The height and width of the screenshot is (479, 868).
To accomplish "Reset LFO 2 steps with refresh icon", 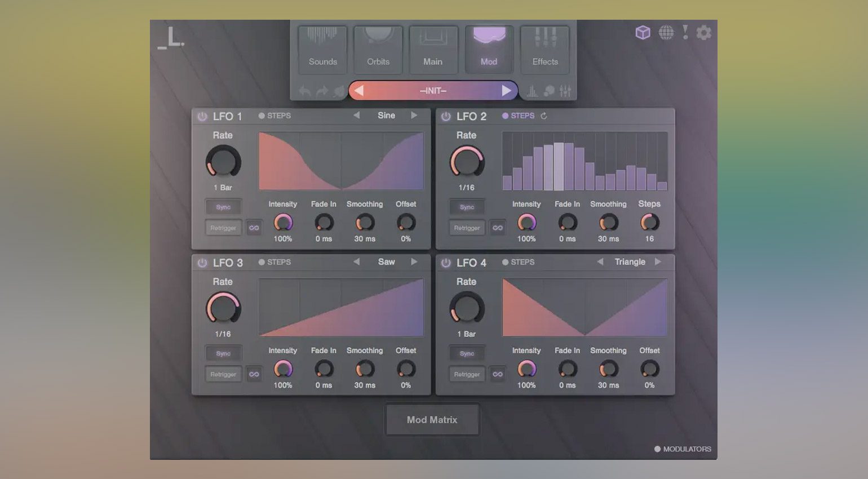I will (x=544, y=116).
